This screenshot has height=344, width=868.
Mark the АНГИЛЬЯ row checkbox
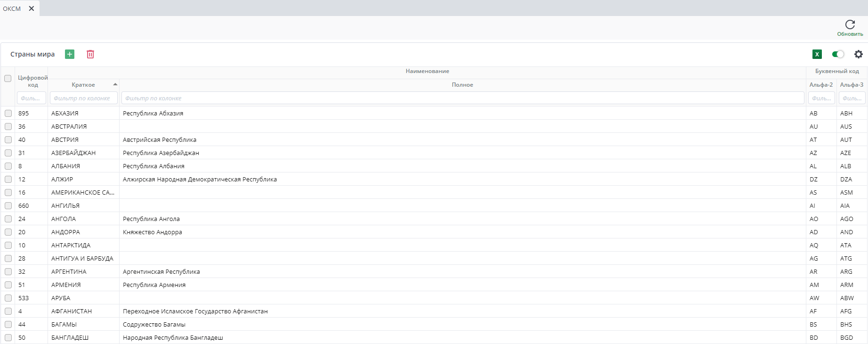point(8,205)
